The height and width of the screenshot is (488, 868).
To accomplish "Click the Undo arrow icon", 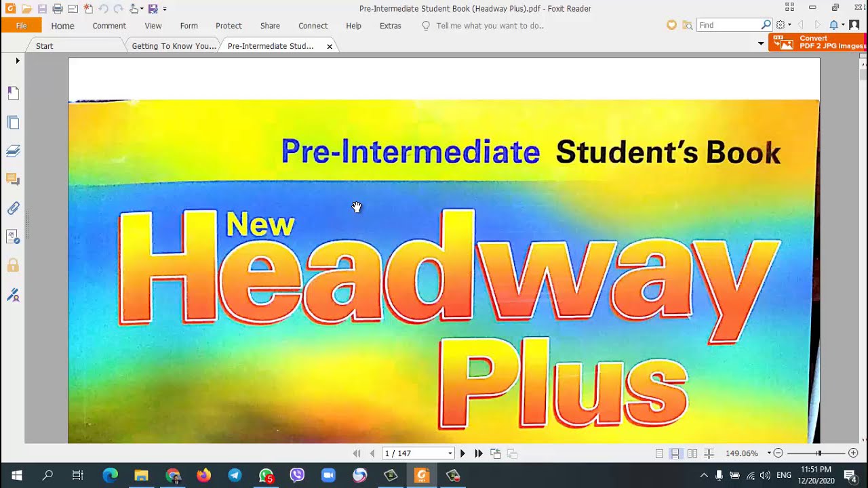I will [x=103, y=9].
